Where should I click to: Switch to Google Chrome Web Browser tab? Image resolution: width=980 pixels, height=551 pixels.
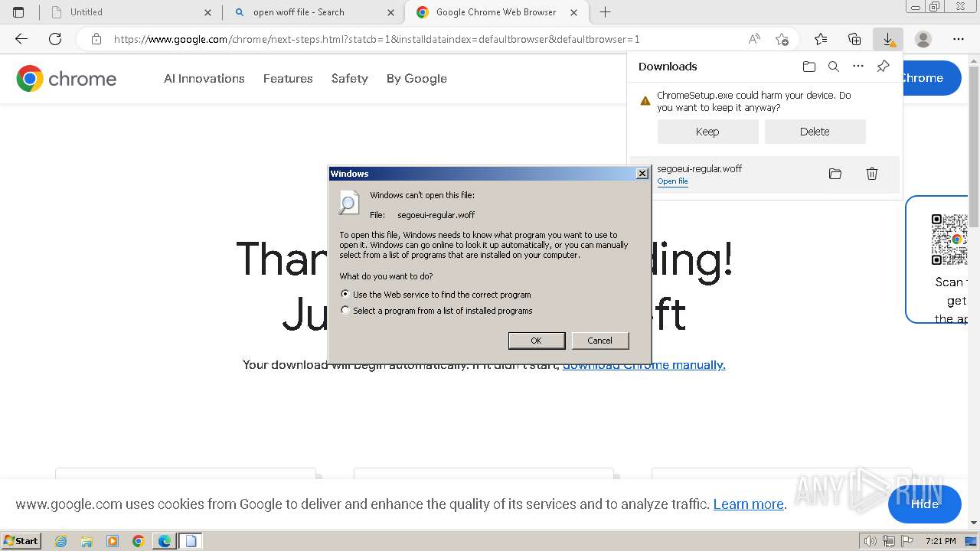tap(497, 12)
